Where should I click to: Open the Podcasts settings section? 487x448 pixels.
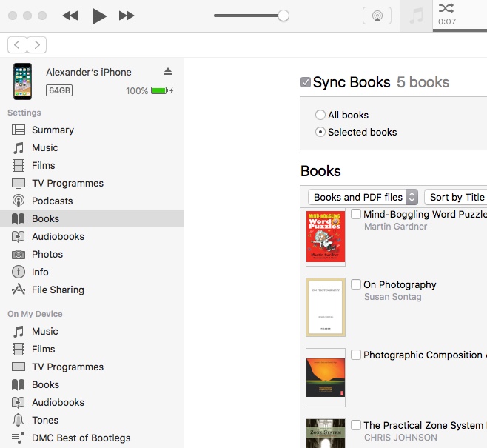pyautogui.click(x=52, y=201)
